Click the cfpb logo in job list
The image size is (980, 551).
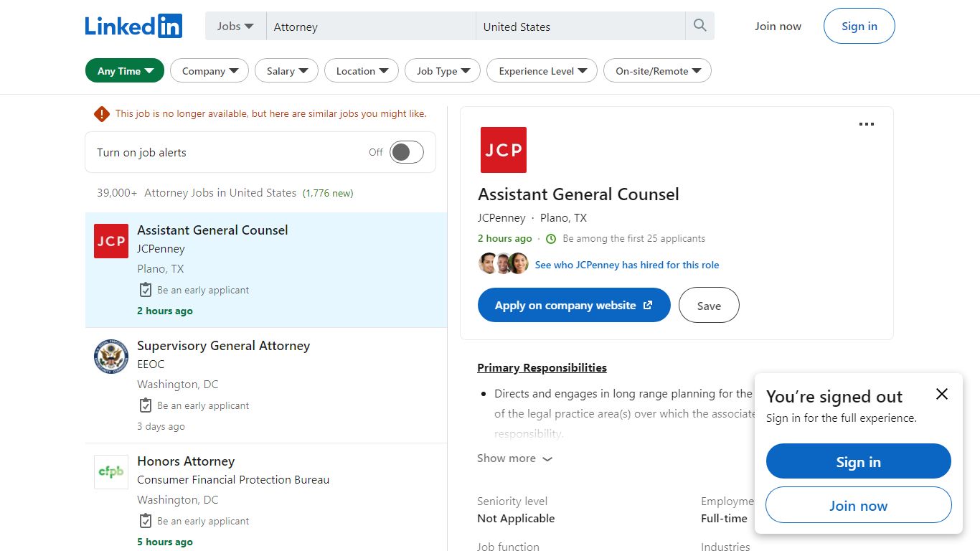111,472
